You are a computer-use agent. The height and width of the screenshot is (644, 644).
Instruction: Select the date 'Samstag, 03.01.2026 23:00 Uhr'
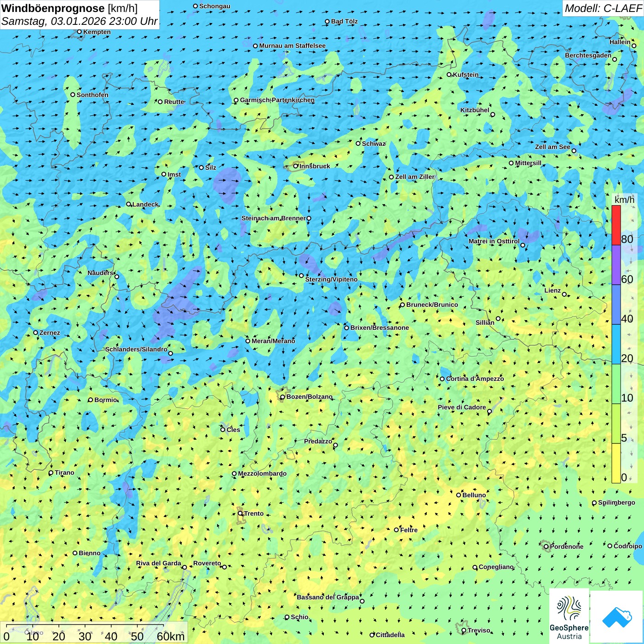80,21
